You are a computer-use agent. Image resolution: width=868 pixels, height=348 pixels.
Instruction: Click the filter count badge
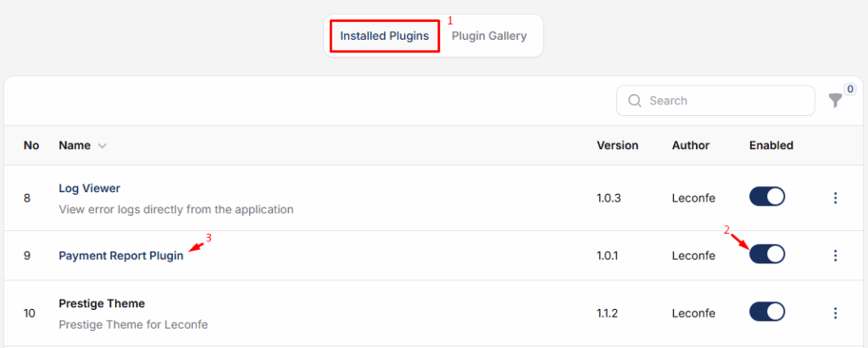(849, 89)
